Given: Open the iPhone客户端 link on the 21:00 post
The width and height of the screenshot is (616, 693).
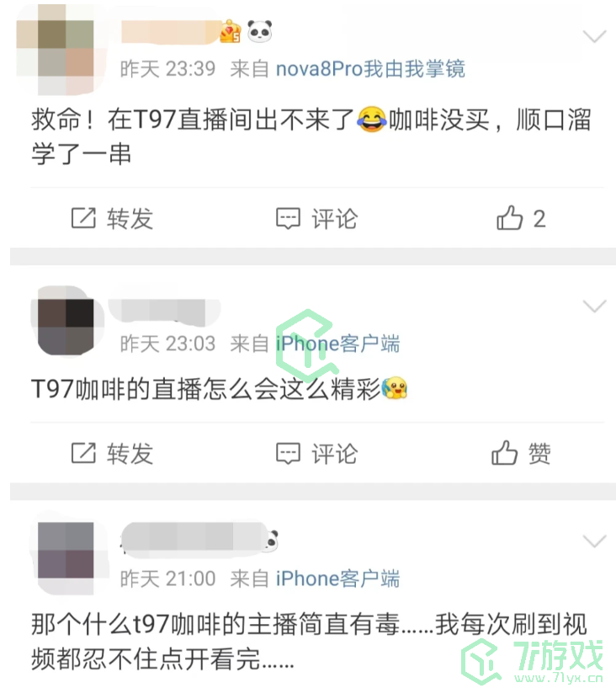Looking at the screenshot, I should click(337, 579).
